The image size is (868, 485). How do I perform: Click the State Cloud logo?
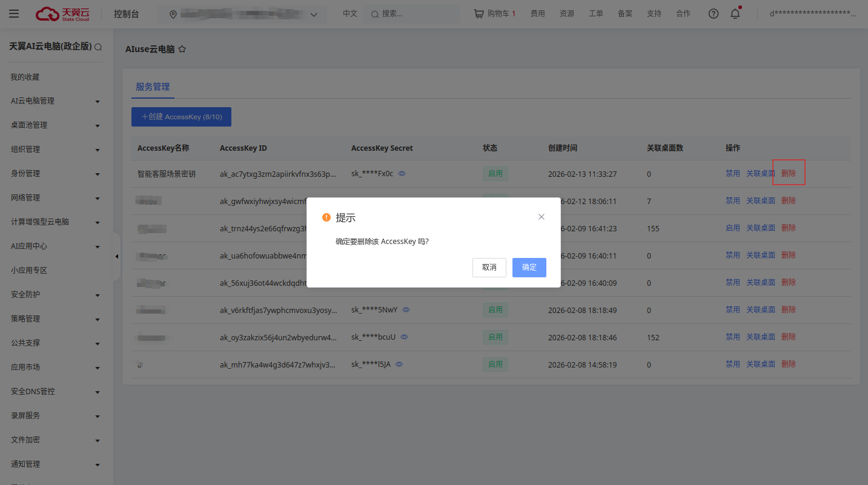pyautogui.click(x=62, y=13)
